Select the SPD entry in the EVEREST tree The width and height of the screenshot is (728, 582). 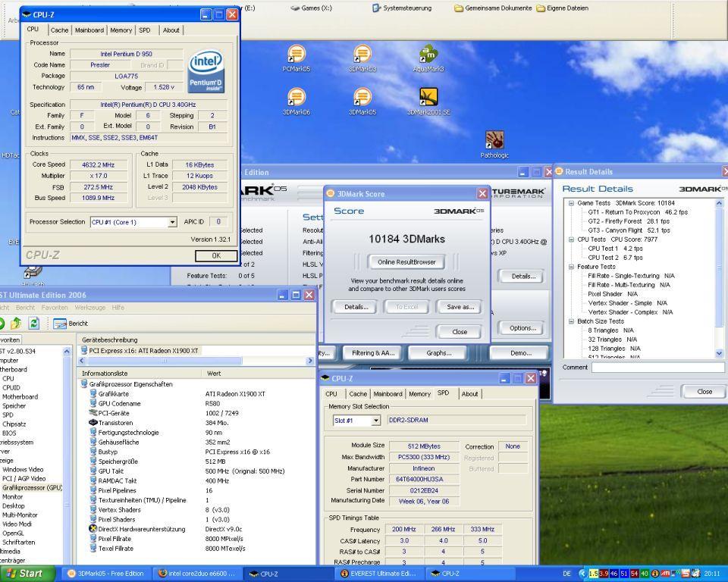click(x=8, y=415)
